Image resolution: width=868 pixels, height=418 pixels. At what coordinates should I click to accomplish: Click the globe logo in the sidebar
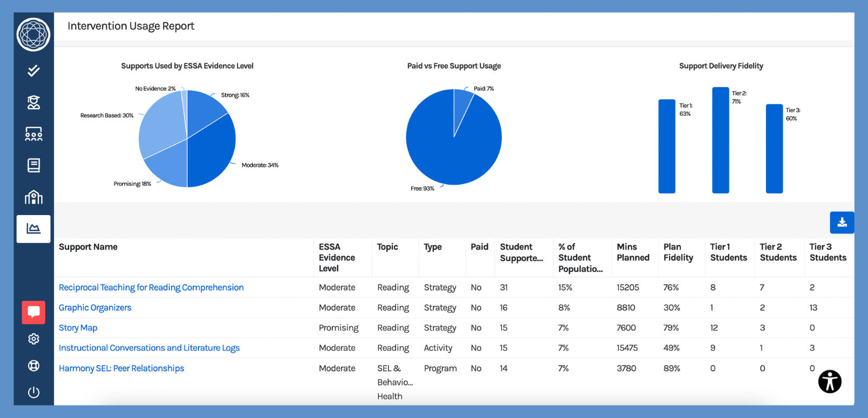pos(34,34)
